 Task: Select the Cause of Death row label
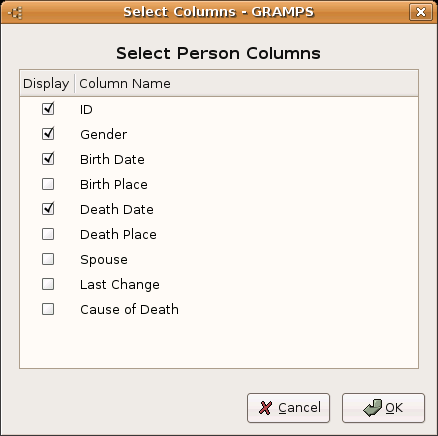coord(129,309)
